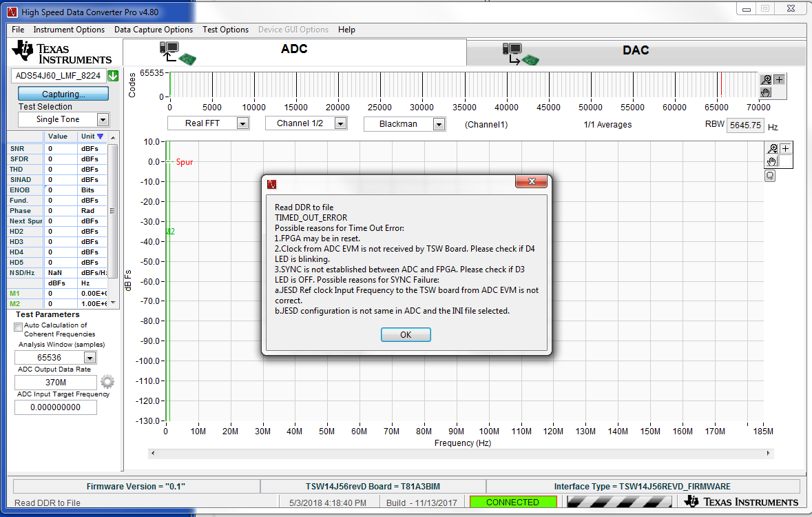The image size is (812, 517).
Task: Click the horizontal scrollbar below the FFT plot
Action: (x=461, y=453)
